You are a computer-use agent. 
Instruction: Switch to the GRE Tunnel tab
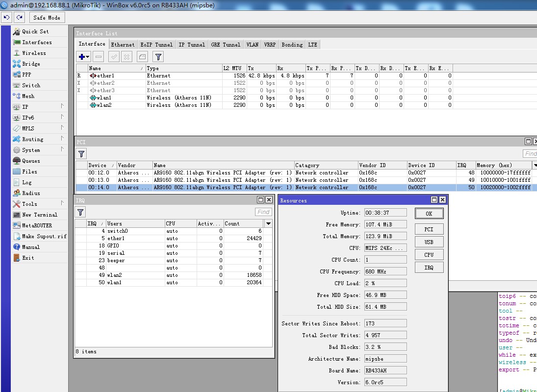click(226, 45)
